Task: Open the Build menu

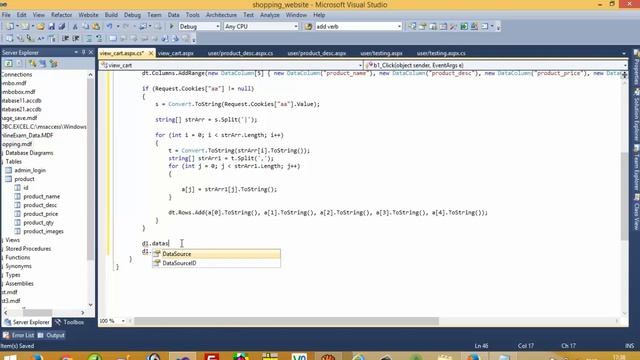Action: click(x=111, y=15)
